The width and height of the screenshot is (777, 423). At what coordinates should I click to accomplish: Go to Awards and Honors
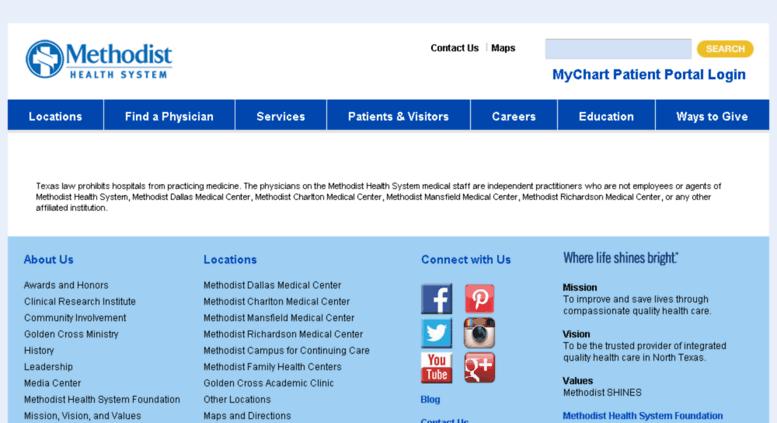pos(66,285)
